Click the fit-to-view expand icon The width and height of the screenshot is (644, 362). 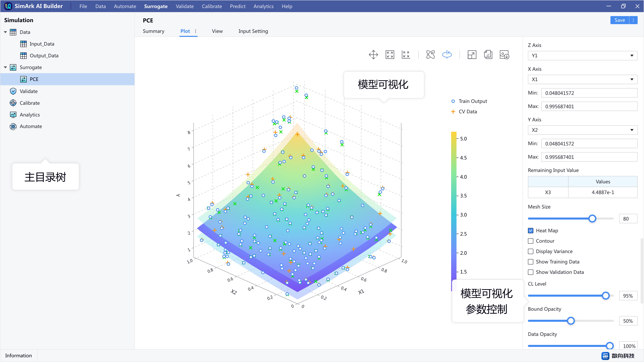coord(390,55)
